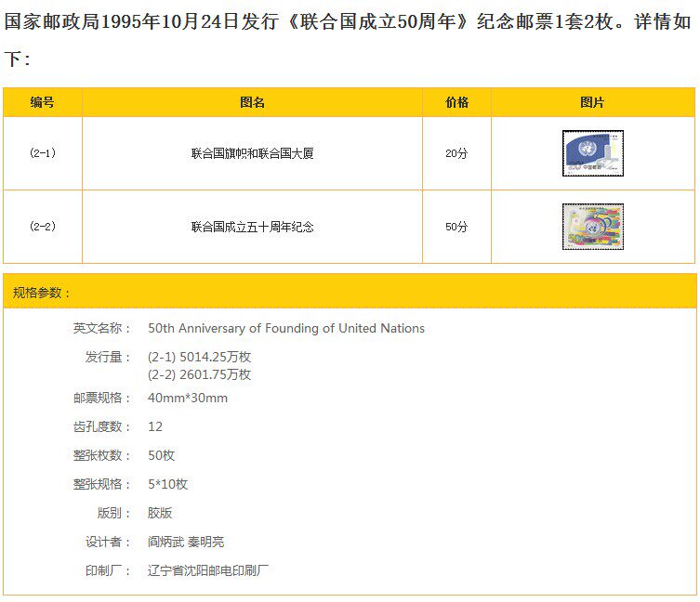Image resolution: width=700 pixels, height=602 pixels.
Task: Select the label 发行量
Action: (108, 357)
